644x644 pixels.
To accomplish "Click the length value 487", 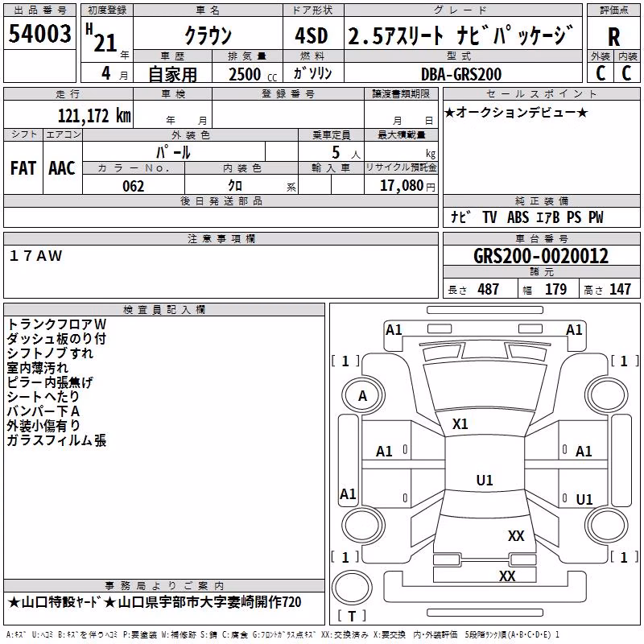I will click(489, 289).
